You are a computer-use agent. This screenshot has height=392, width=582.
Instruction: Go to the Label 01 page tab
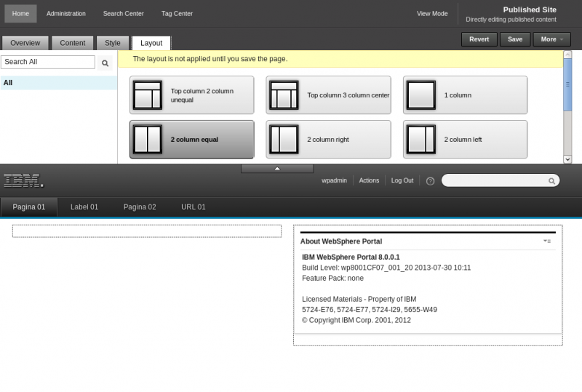click(x=84, y=207)
